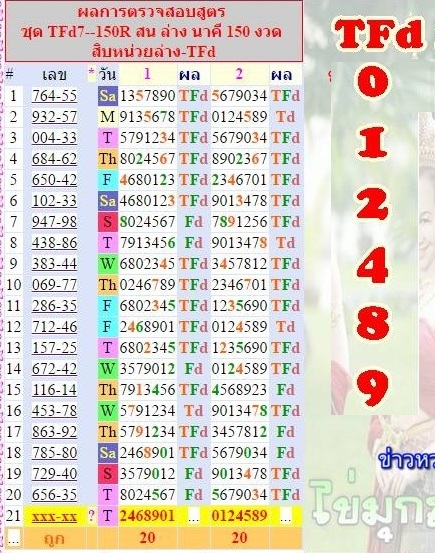Click the big red digit 2
Image resolution: width=435 pixels, height=553 pixels.
[373, 204]
